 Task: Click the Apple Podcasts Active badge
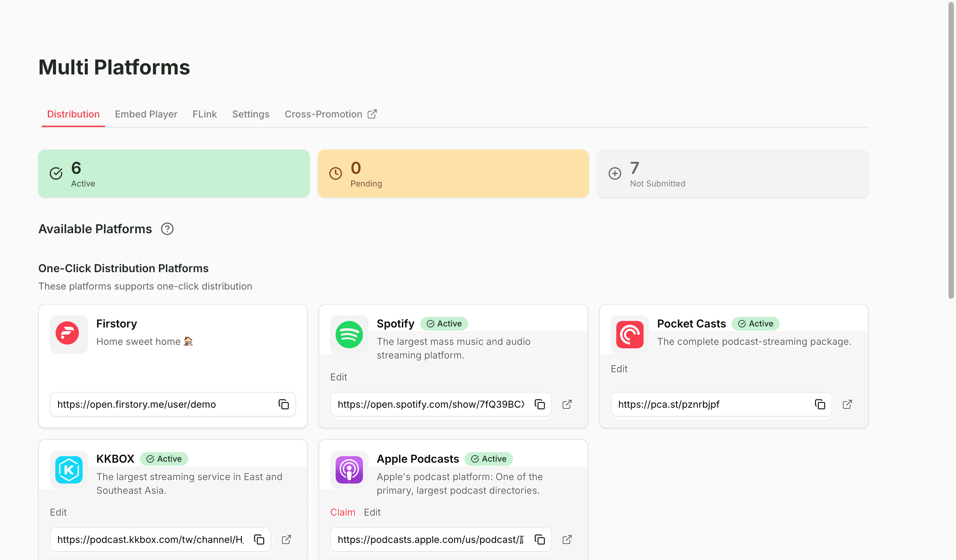(x=489, y=459)
